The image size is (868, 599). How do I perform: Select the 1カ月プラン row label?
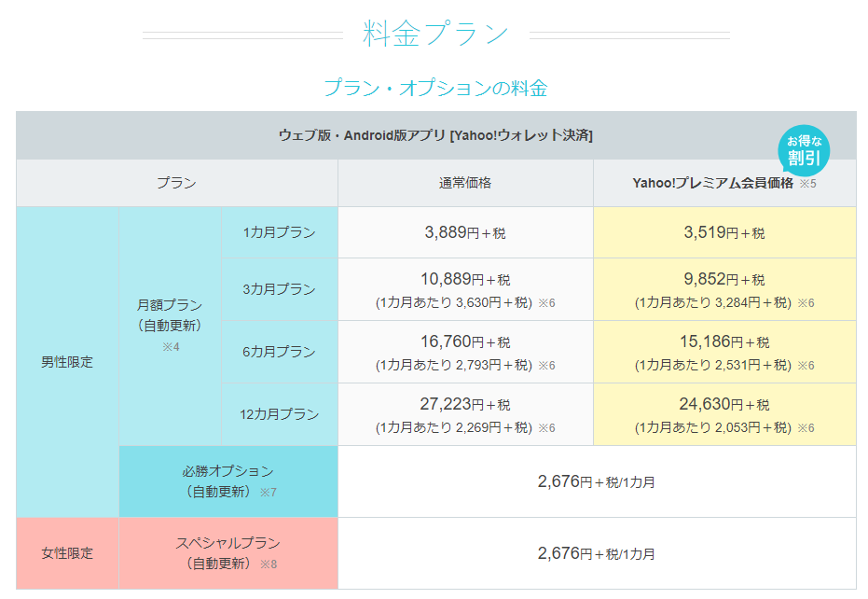point(279,232)
